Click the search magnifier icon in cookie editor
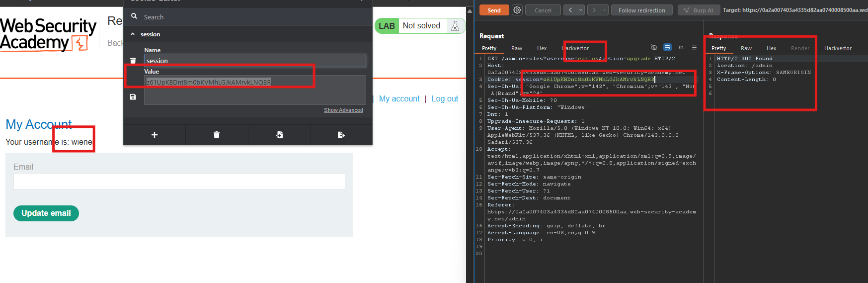The height and width of the screenshot is (283, 868). click(134, 16)
